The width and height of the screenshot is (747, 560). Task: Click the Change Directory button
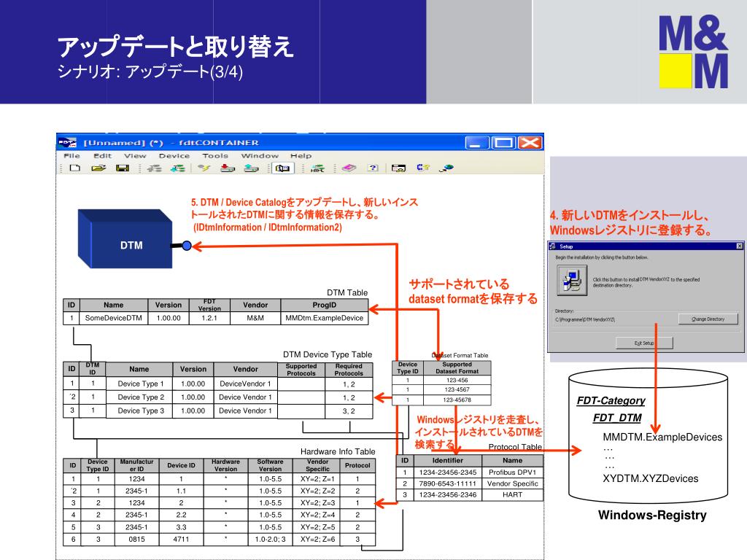(708, 319)
